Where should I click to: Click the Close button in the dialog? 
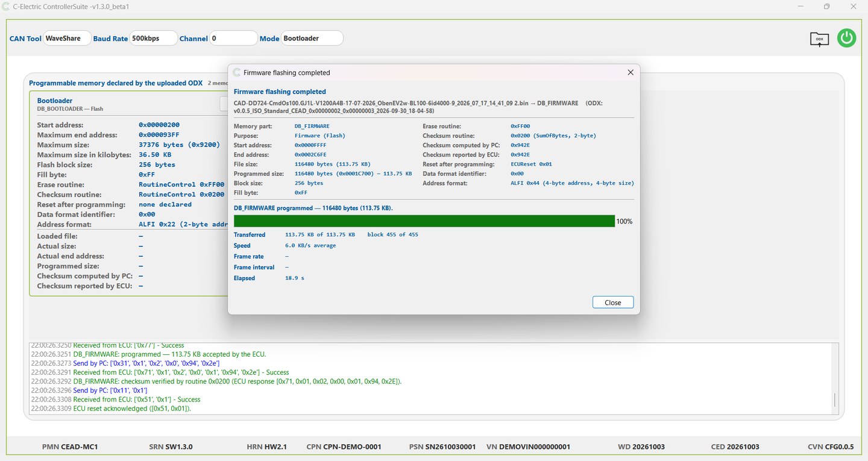click(x=613, y=303)
